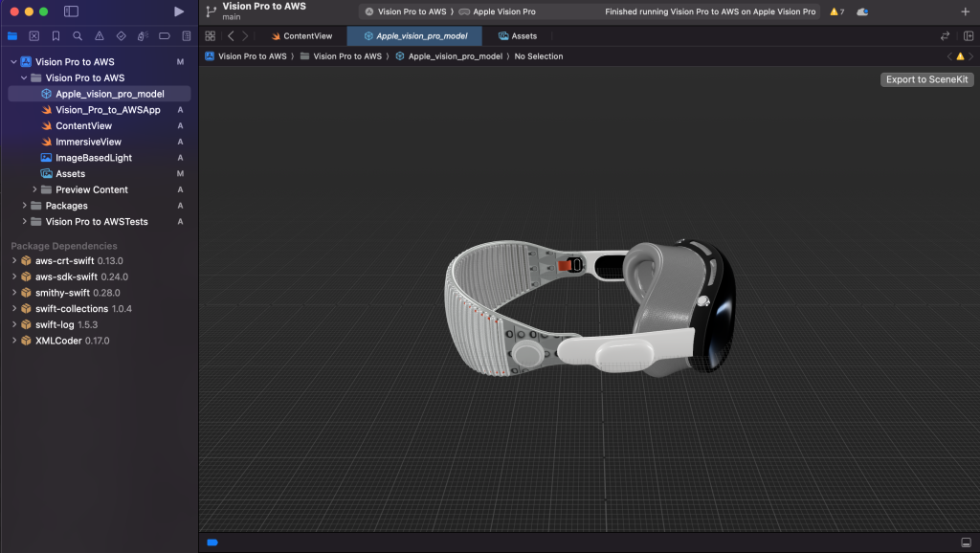This screenshot has height=553, width=980.
Task: Open the Project navigator icon
Action: coord(11,35)
